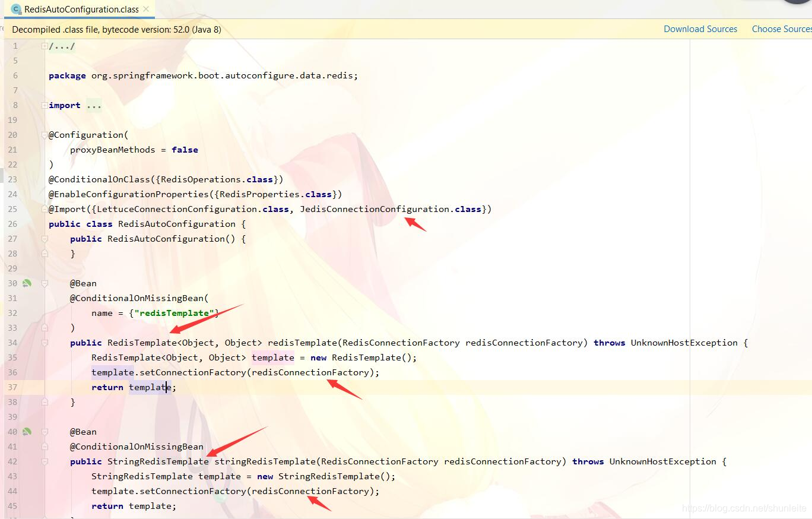Click the Choose Sources link
The height and width of the screenshot is (519, 812).
781,29
